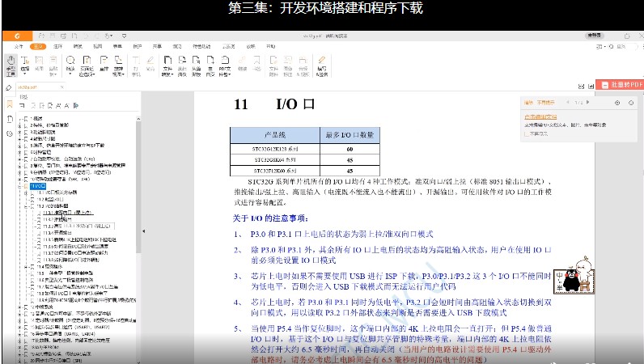Open the Fill & Sign tool
This screenshot has height=364, width=644.
(321, 66)
